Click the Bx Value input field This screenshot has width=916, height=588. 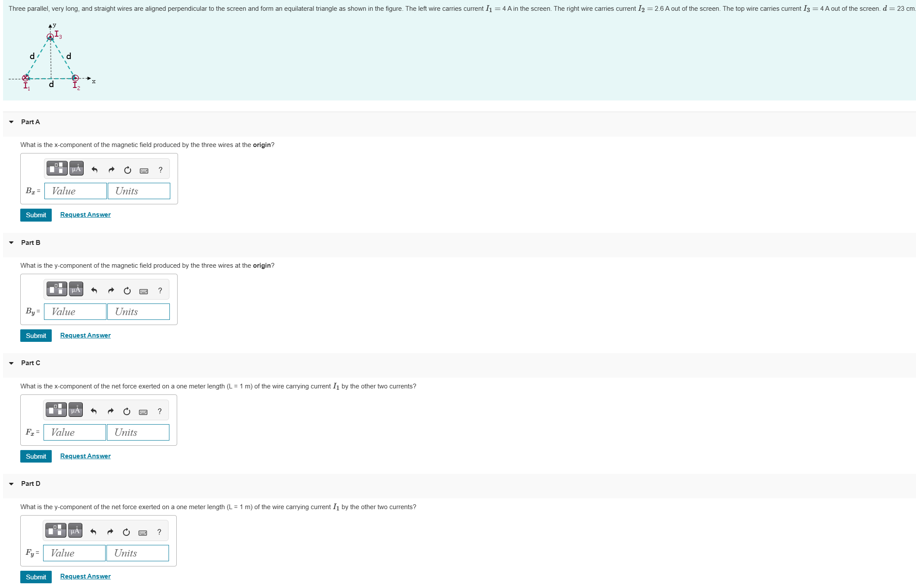pos(75,191)
